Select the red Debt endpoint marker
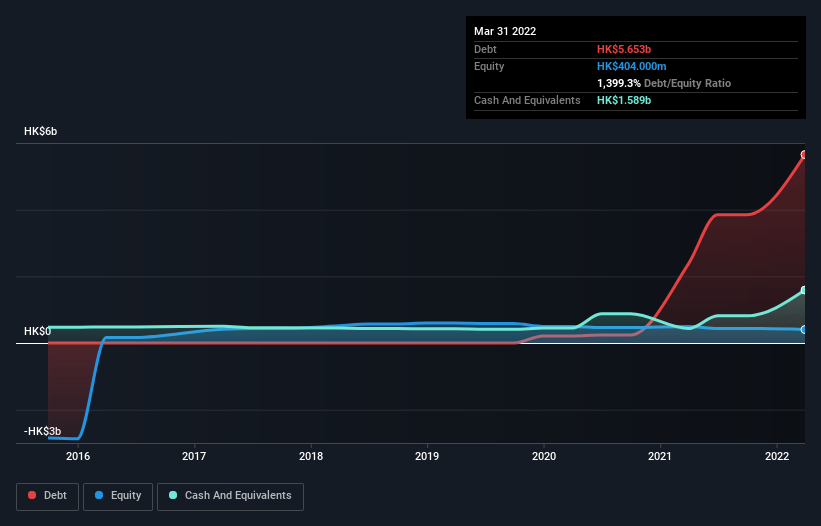This screenshot has width=821, height=526. (804, 155)
